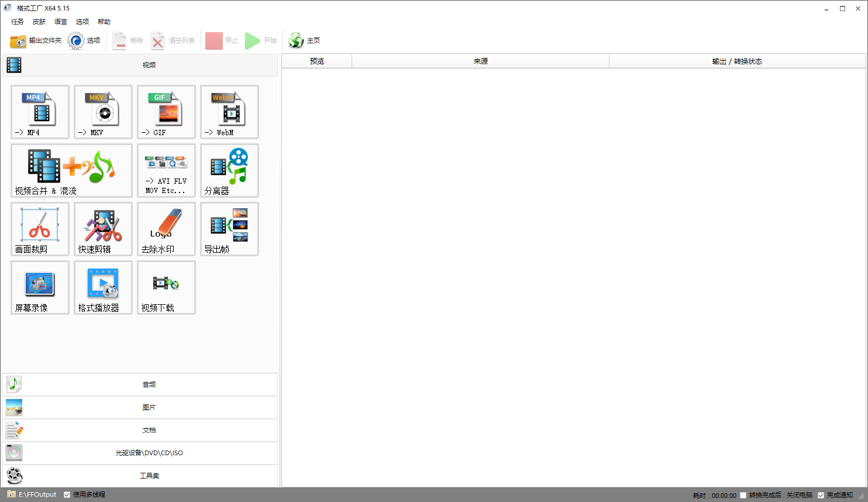The height and width of the screenshot is (502, 868).
Task: Toggle the 完成通知 checkbox
Action: 821,495
